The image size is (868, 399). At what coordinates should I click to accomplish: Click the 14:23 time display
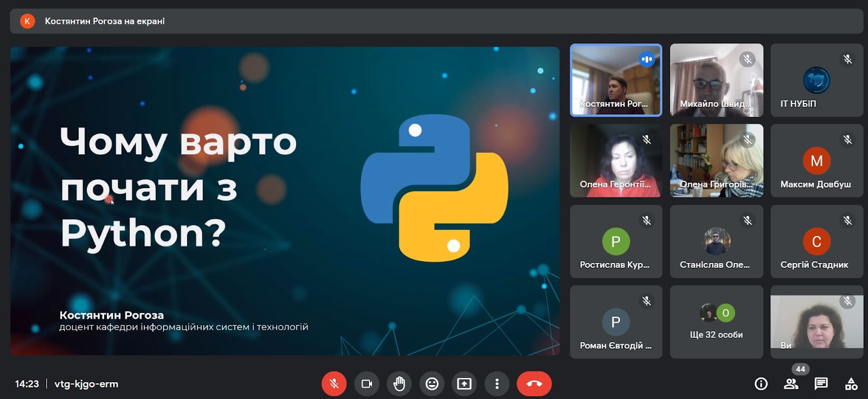pos(27,384)
